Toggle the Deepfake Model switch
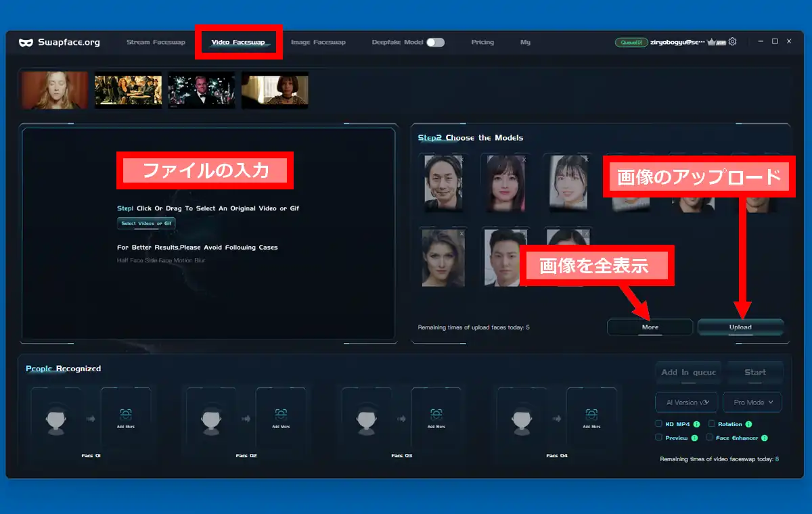The height and width of the screenshot is (514, 812). pyautogui.click(x=436, y=42)
